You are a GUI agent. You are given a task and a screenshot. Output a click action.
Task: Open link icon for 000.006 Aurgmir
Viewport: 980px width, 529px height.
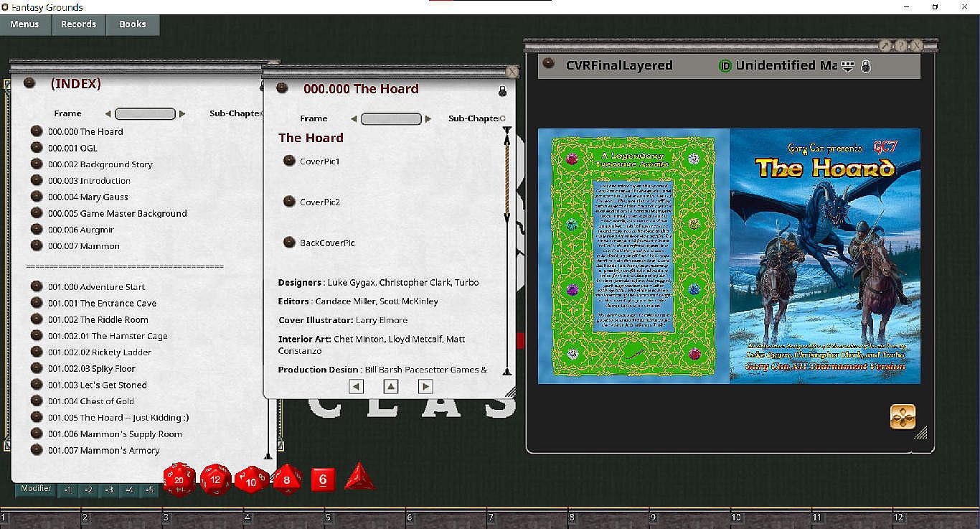37,229
